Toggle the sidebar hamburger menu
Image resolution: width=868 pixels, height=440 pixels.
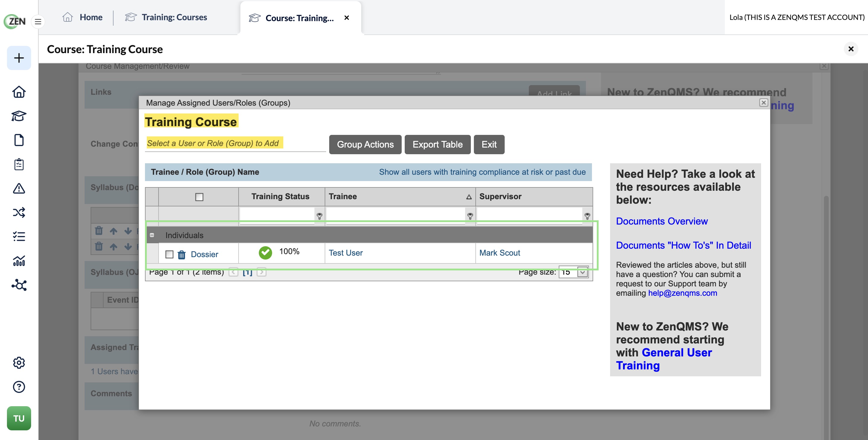[x=38, y=21]
